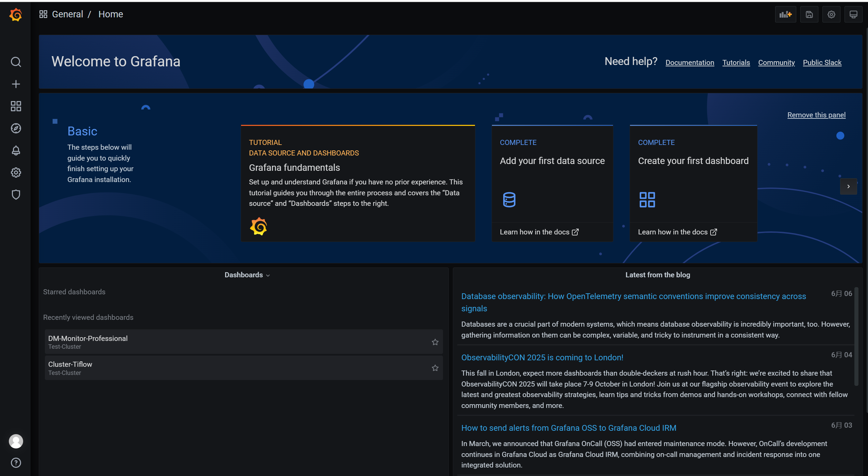Star the DM-Monitor-Professional dashboard

(x=435, y=342)
